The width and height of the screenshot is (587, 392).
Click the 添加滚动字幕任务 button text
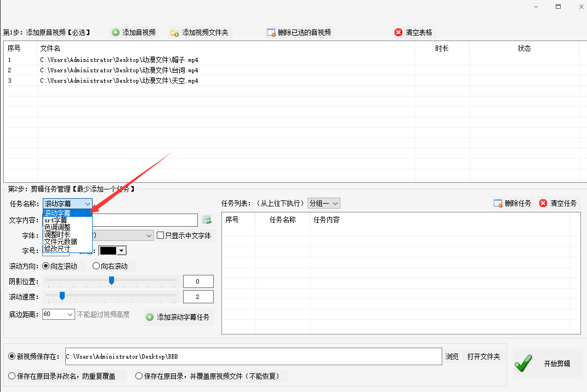tap(183, 317)
